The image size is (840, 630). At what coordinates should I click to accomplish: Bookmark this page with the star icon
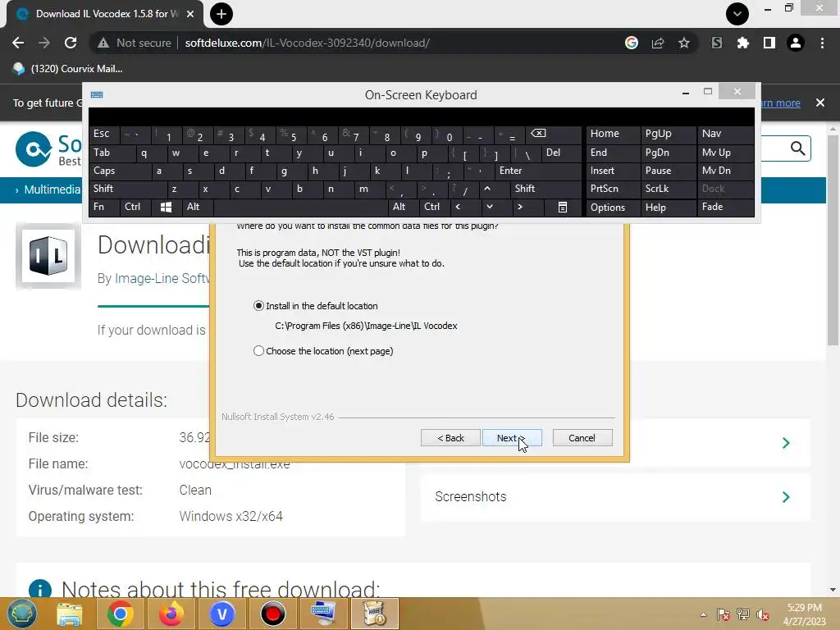[684, 43]
